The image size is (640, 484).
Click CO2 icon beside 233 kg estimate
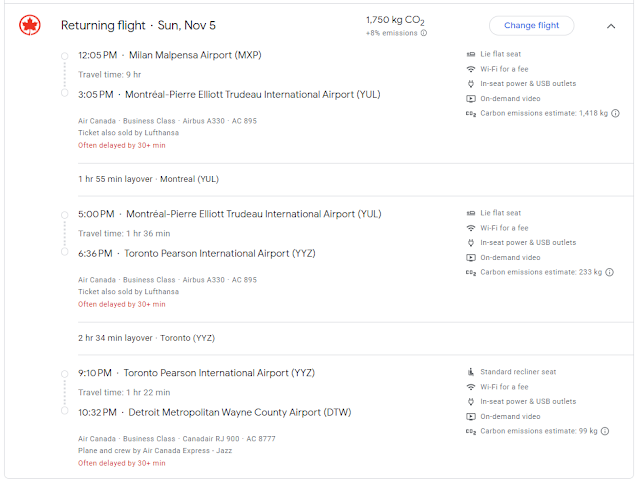(x=471, y=272)
